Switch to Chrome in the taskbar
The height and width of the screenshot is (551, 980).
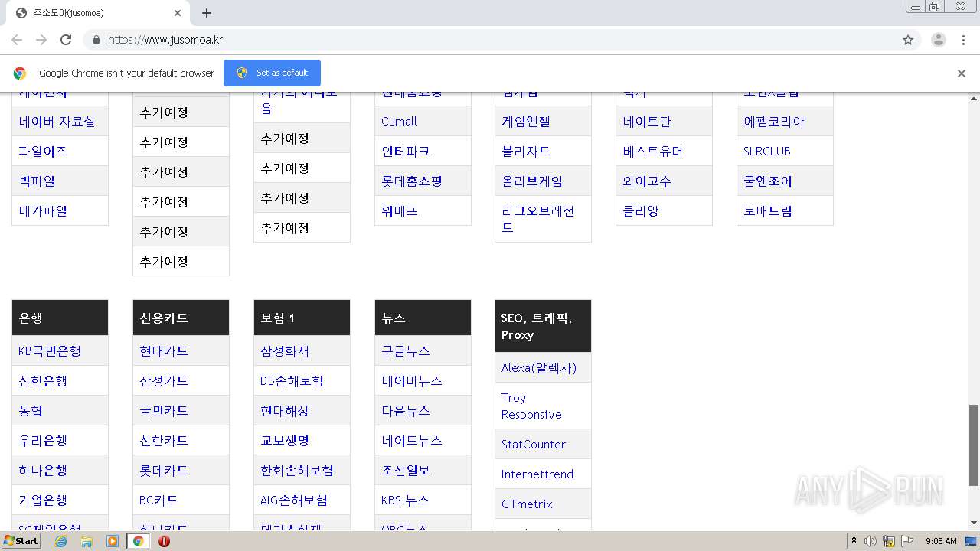(x=138, y=541)
